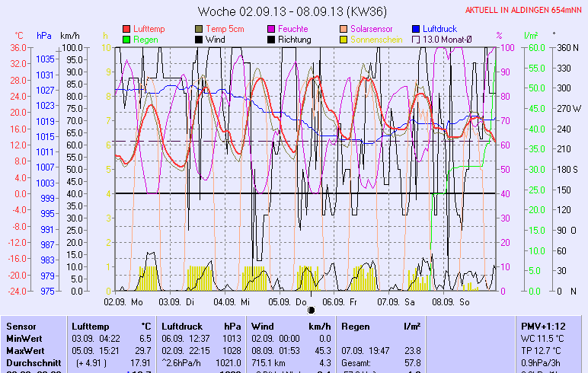
Task: Click the 'PMV+1:12' header in the table
Action: (538, 326)
